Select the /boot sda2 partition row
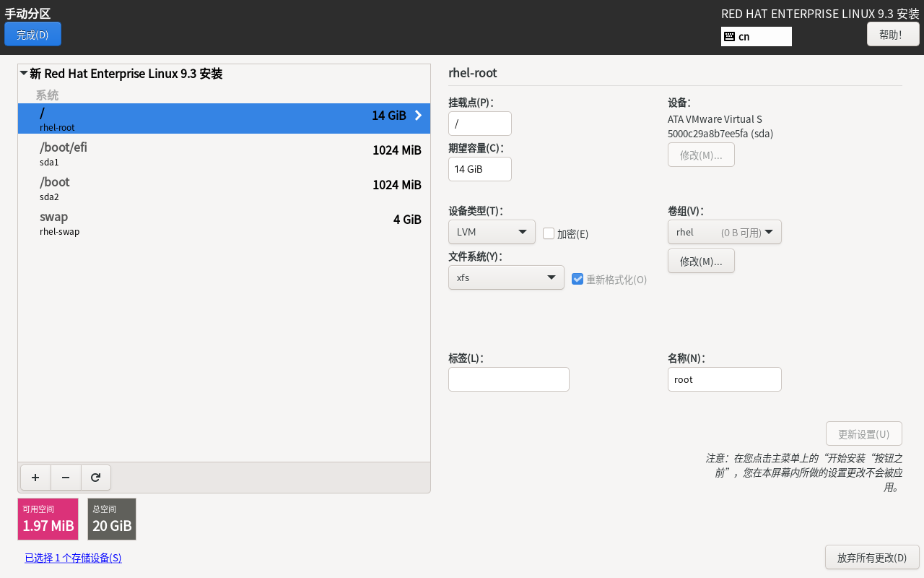 click(224, 188)
